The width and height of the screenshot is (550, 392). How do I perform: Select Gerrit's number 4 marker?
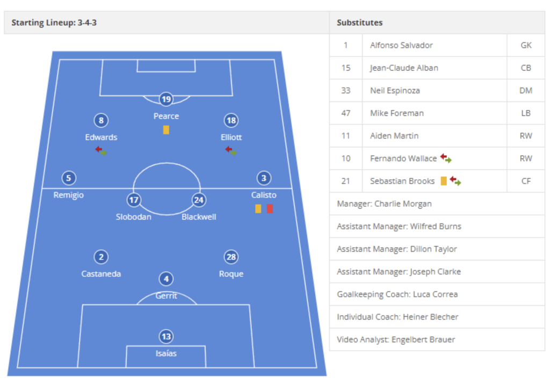[x=166, y=279]
